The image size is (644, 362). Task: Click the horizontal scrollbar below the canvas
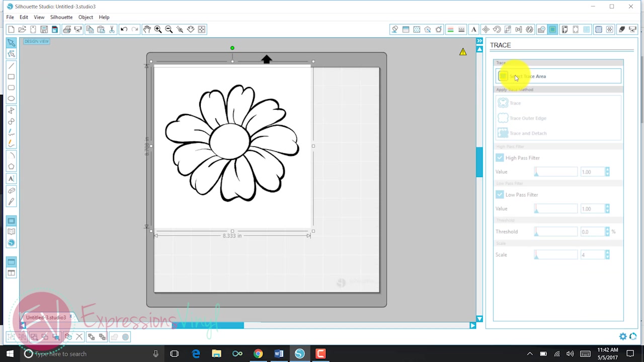tap(208, 326)
